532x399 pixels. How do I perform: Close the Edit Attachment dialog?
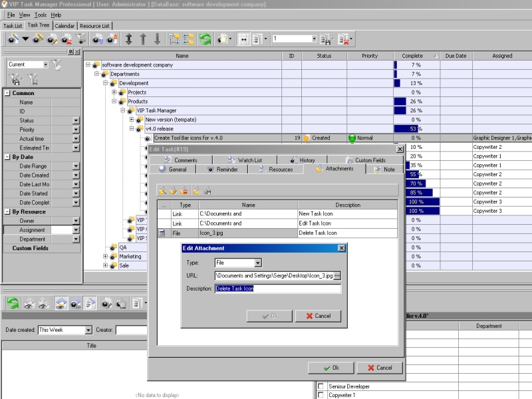tap(342, 248)
